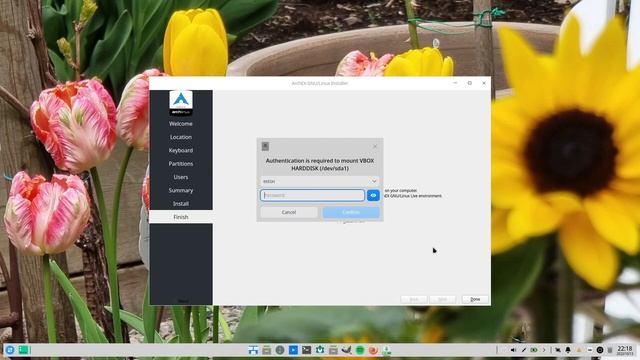This screenshot has width=640, height=360.
Task: Click the green desktop icon next to the launcher
Action: point(24,350)
